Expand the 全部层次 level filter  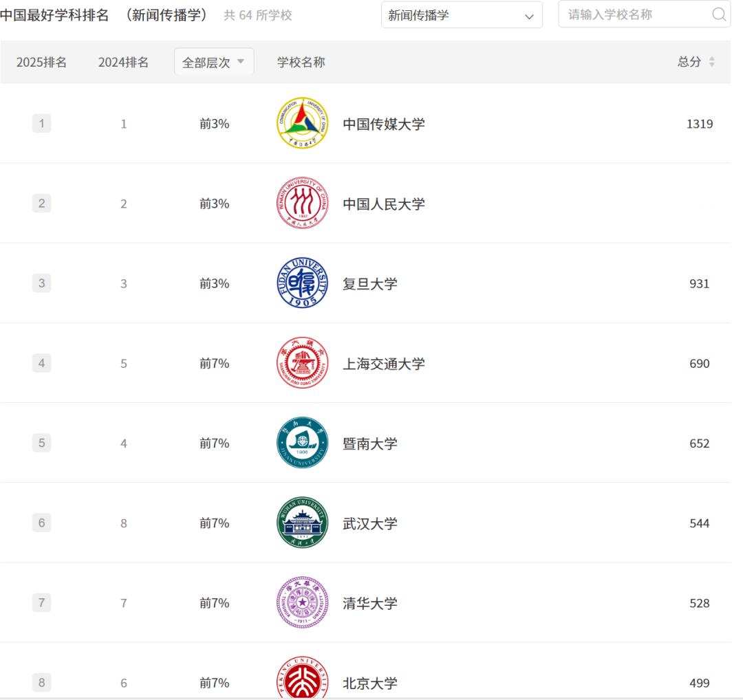pyautogui.click(x=214, y=62)
